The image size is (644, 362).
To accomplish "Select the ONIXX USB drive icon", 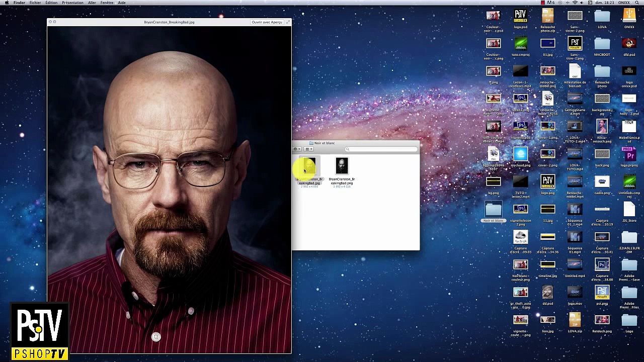I will (x=629, y=16).
